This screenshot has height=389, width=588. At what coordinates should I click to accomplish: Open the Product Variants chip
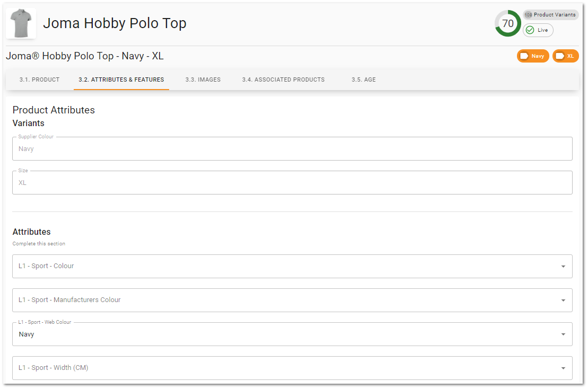(550, 15)
